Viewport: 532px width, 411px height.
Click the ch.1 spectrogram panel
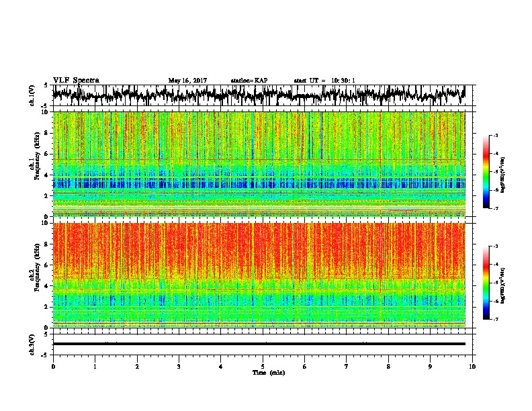coord(259,164)
